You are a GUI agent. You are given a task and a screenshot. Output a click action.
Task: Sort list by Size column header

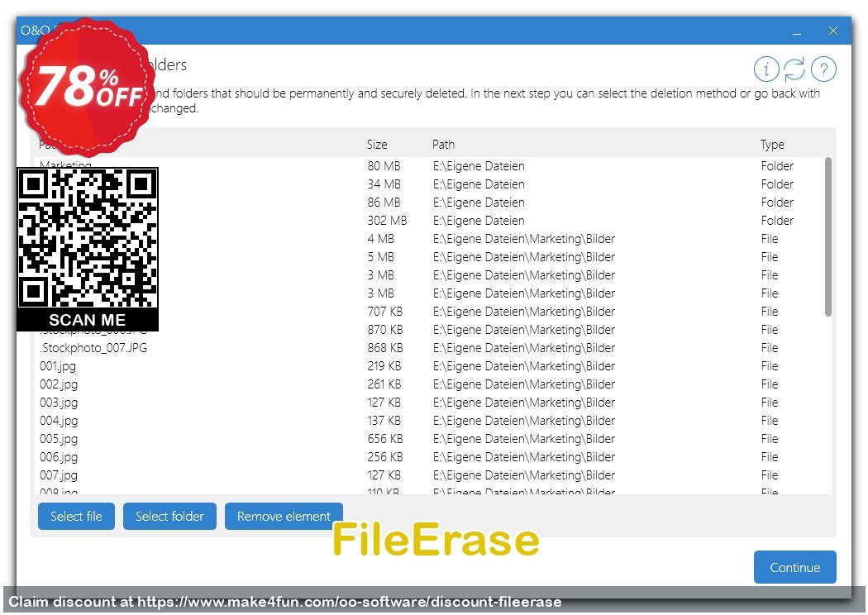377,145
